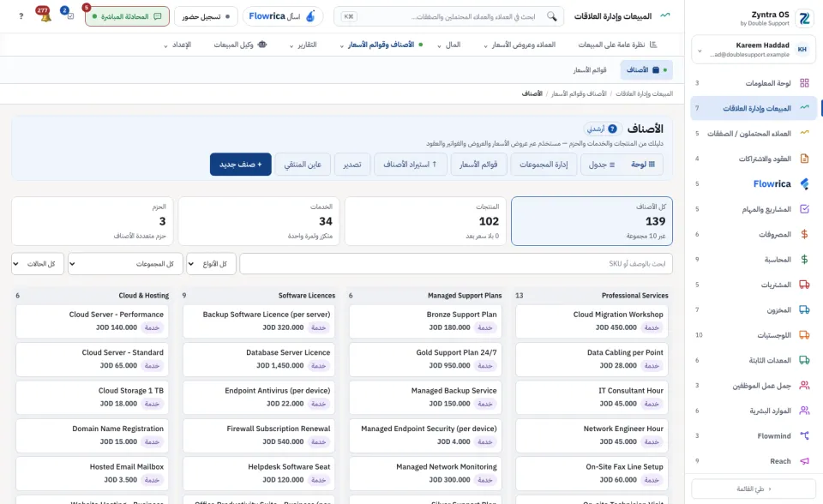This screenshot has width=823, height=504.
Task: Open employee work sentences icon (جمل عمل الموظفين)
Action: pos(804,386)
